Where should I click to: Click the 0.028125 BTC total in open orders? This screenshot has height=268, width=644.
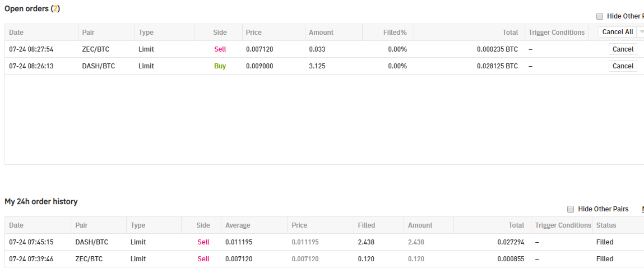(497, 66)
